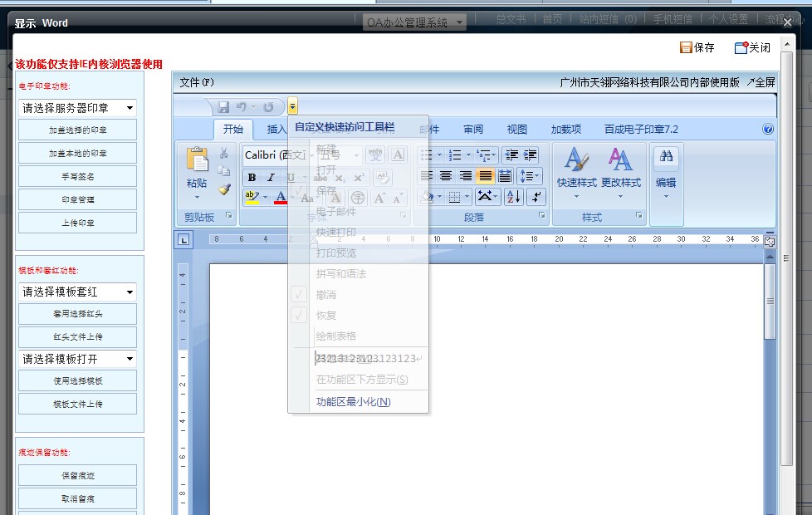Screen dimensions: 812x515
Task: Click the increase indent icon
Action: click(x=530, y=154)
